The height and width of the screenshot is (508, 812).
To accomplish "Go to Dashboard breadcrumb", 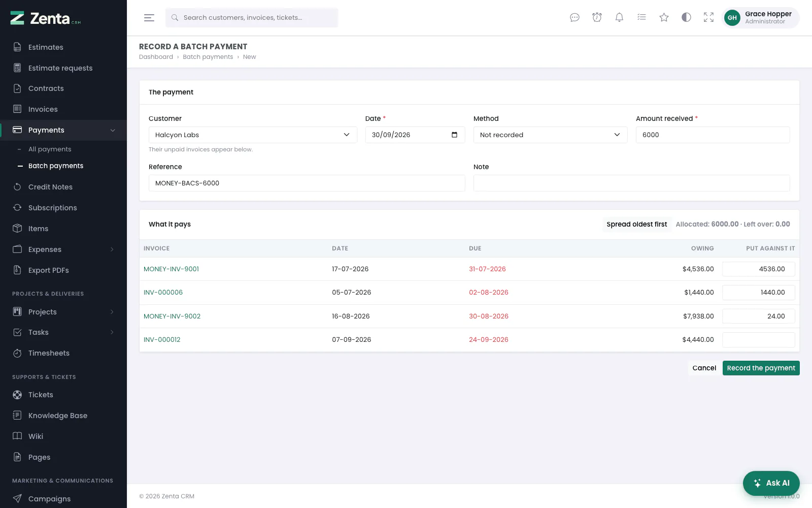I will (x=156, y=57).
